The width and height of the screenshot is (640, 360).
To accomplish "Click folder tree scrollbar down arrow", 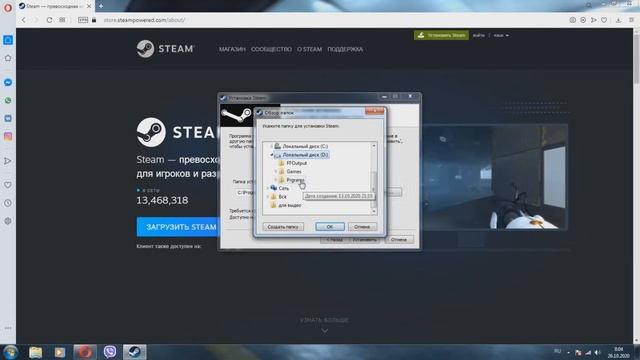I will [x=373, y=211].
